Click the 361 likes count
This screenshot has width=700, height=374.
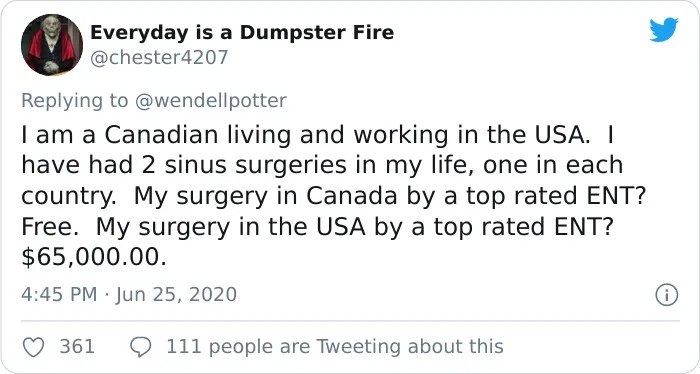[x=77, y=347]
